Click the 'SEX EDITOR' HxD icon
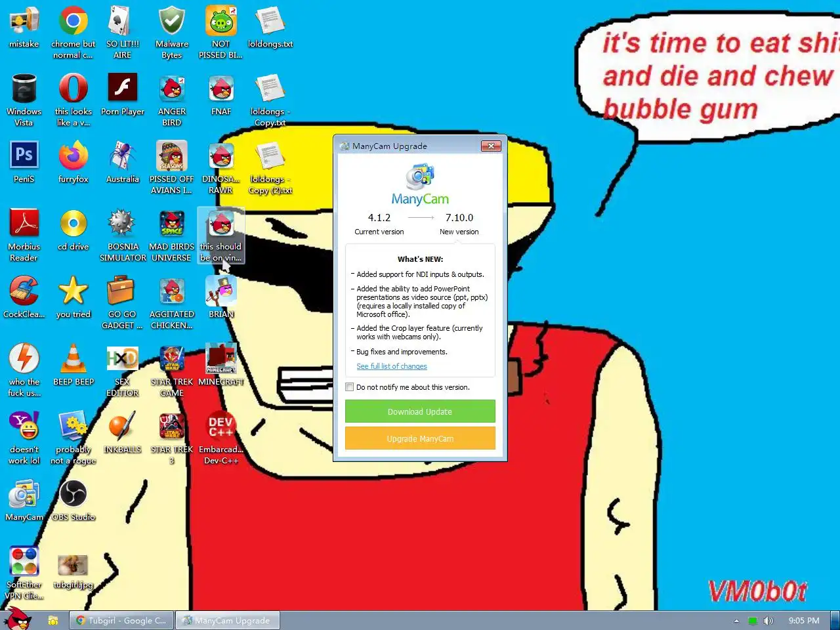 tap(123, 360)
